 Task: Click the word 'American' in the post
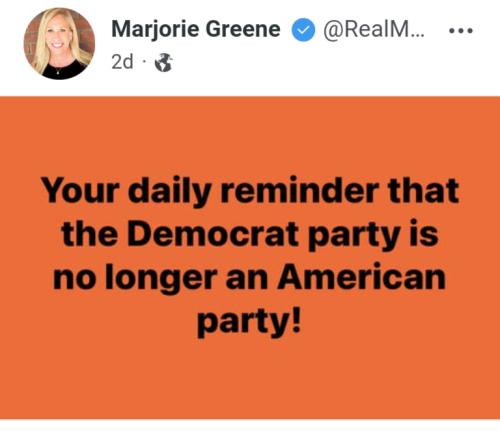362,277
